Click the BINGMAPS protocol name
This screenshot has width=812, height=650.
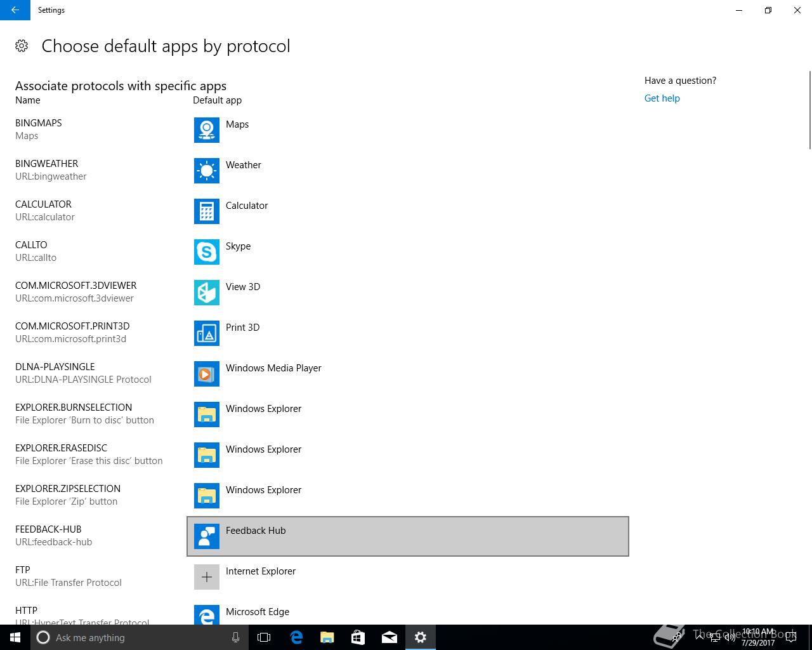(x=39, y=123)
